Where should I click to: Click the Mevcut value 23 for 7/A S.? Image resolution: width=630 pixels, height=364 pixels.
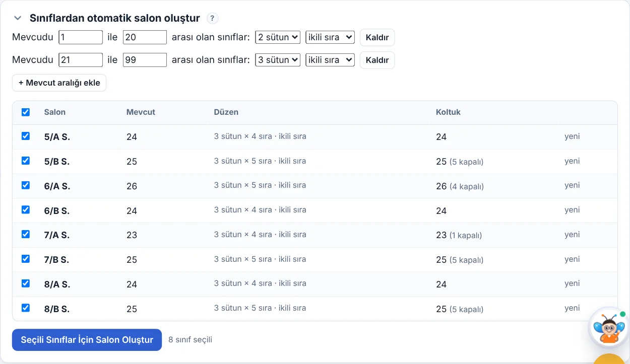132,235
